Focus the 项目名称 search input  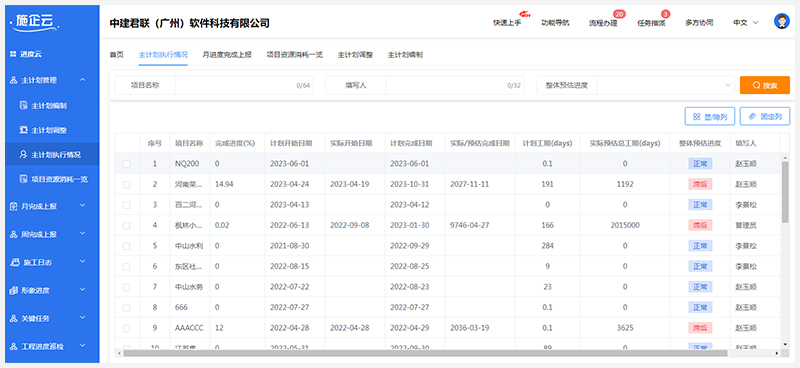click(x=244, y=85)
